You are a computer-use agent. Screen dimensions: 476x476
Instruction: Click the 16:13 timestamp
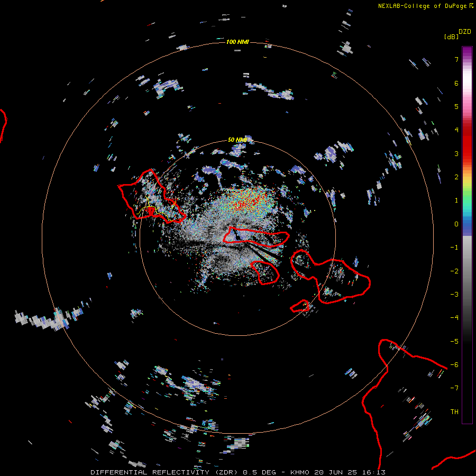374,472
